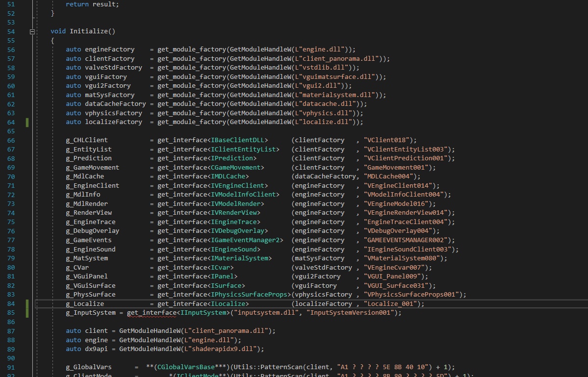Viewport: 588px width, 377px height.
Task: Click the g_CHLClient variable
Action: tap(87, 140)
